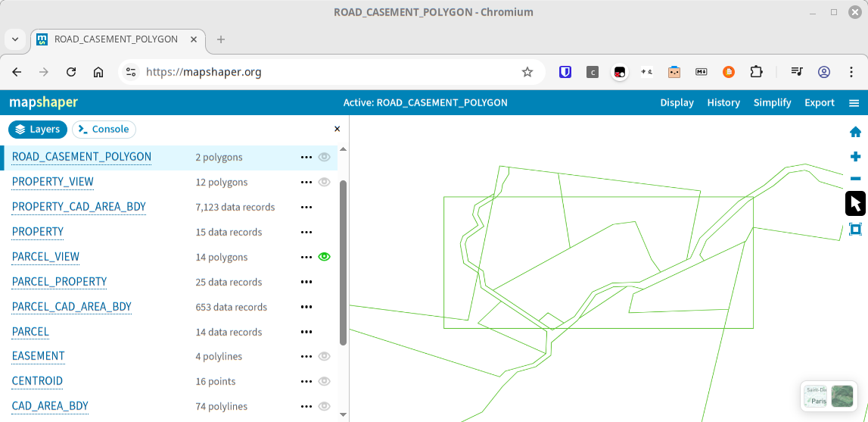Select the EASEMENT layer name
This screenshot has height=422, width=868.
pyautogui.click(x=38, y=356)
